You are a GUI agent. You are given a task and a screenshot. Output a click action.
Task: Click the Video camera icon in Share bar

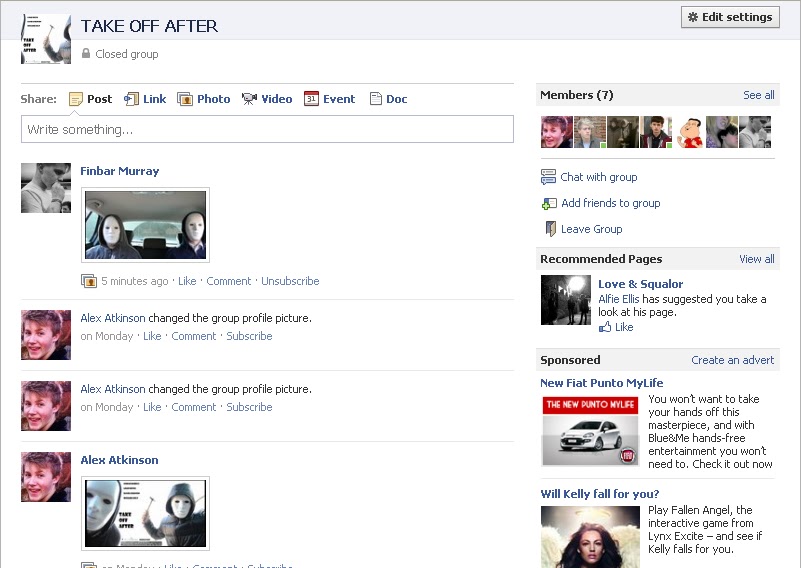(249, 99)
